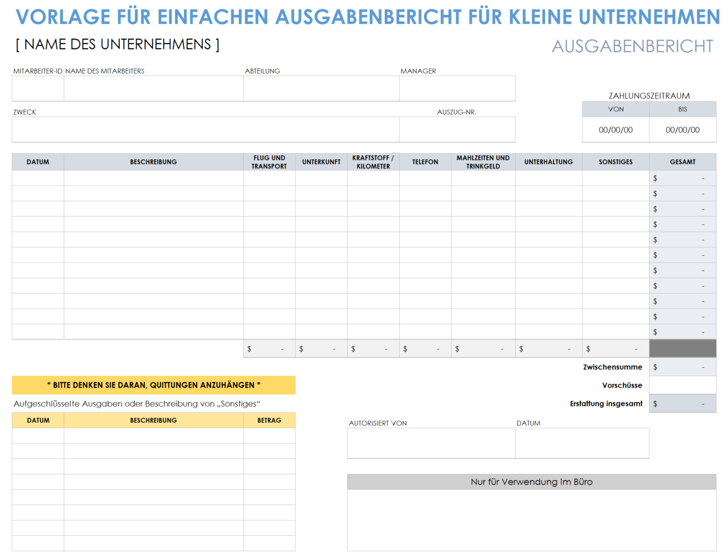This screenshot has height=560, width=728.
Task: Select the BETRAG header in yellow table
Action: coord(269,420)
